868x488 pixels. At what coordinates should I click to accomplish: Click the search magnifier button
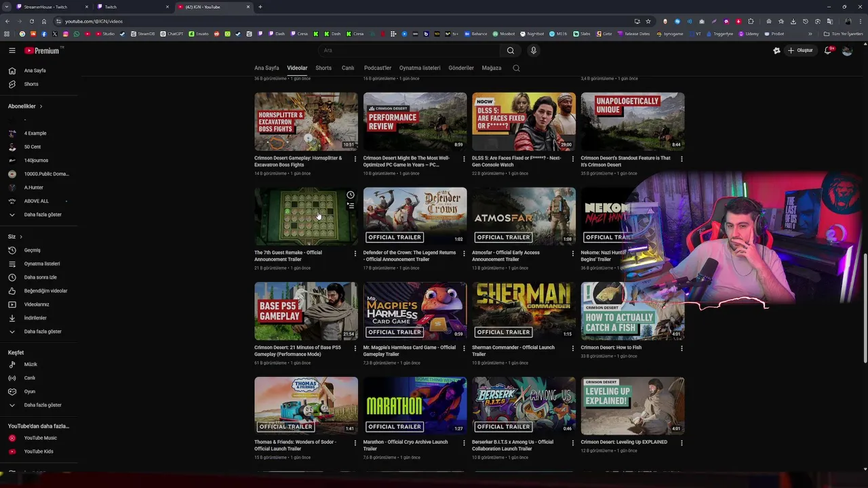pyautogui.click(x=511, y=50)
